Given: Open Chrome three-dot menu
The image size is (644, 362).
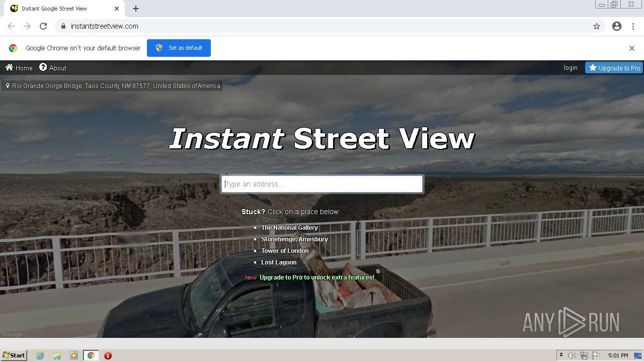Looking at the screenshot, I should pyautogui.click(x=633, y=26).
